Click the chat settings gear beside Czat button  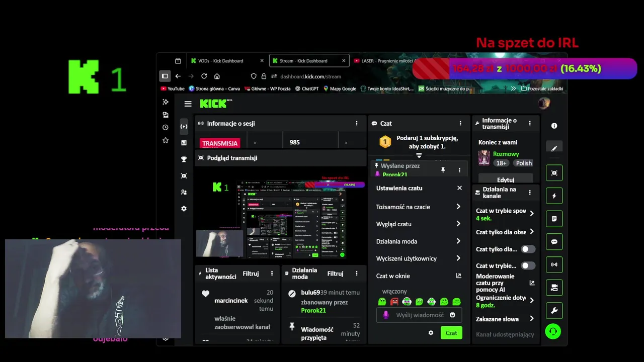431,333
